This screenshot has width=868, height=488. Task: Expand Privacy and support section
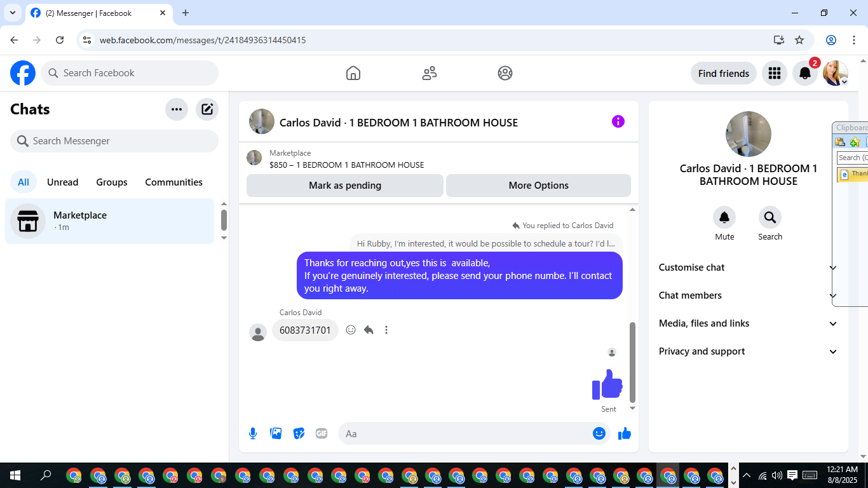[x=749, y=351]
